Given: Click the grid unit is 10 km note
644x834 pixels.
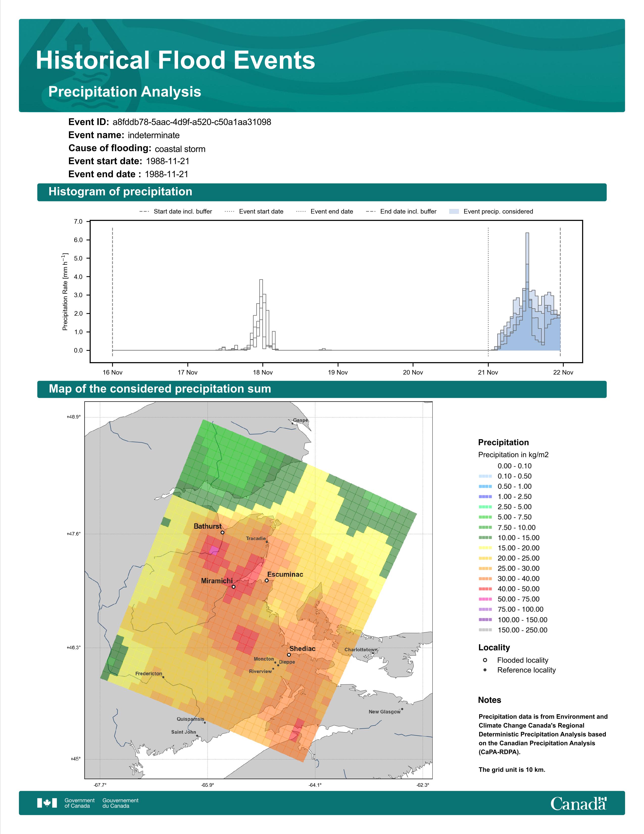Looking at the screenshot, I should 512,770.
